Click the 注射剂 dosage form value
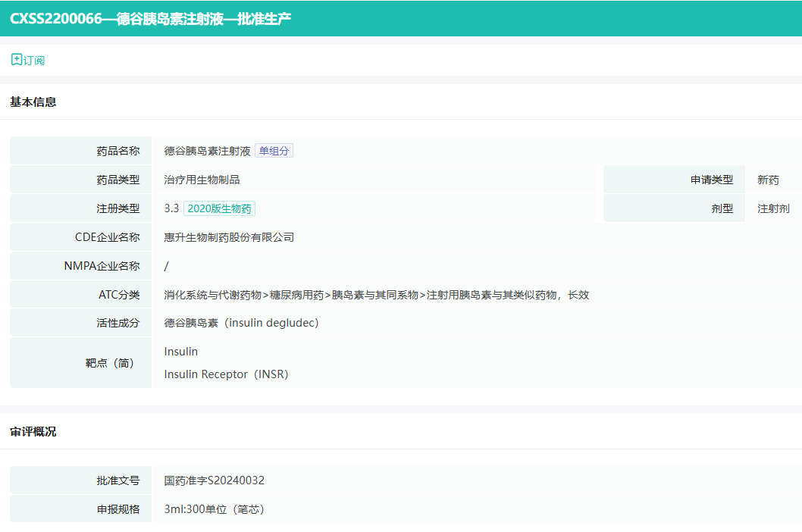The width and height of the screenshot is (802, 532). 773,208
